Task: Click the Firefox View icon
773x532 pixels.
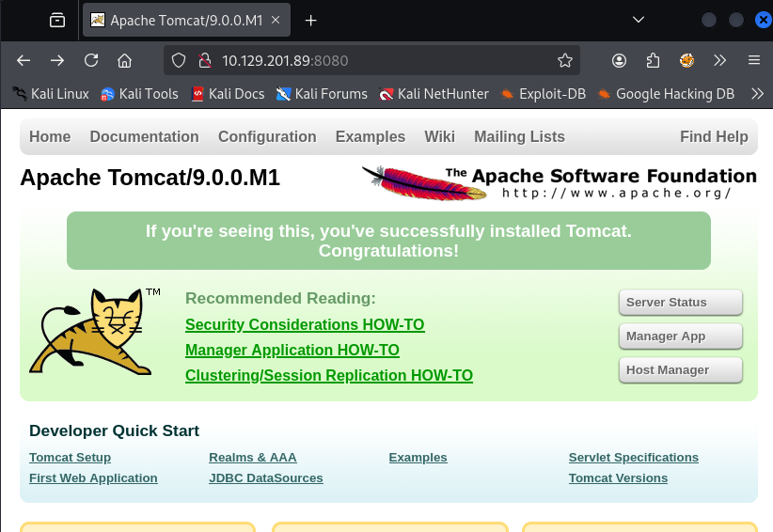Action: click(x=57, y=20)
